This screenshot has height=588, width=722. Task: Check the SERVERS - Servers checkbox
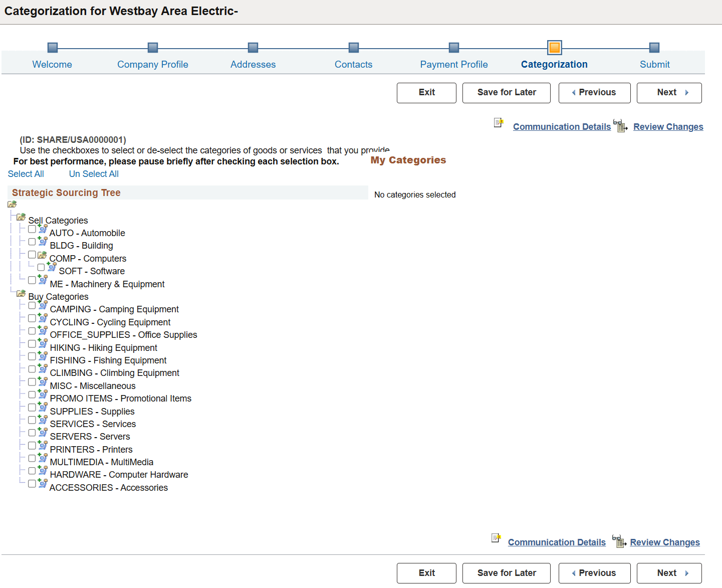[32, 433]
